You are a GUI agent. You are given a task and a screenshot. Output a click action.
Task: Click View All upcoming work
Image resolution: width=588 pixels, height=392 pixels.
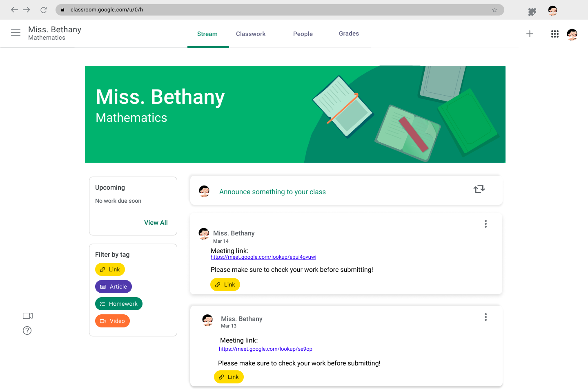coord(156,222)
